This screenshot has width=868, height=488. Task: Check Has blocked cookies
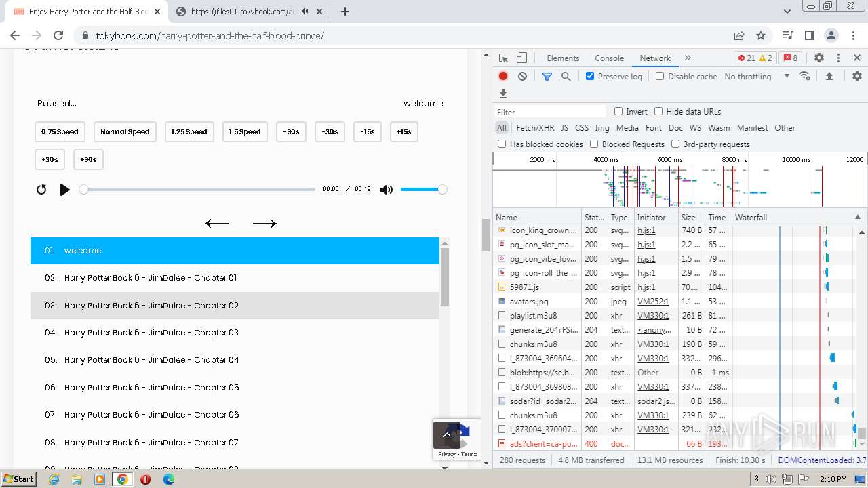(502, 144)
